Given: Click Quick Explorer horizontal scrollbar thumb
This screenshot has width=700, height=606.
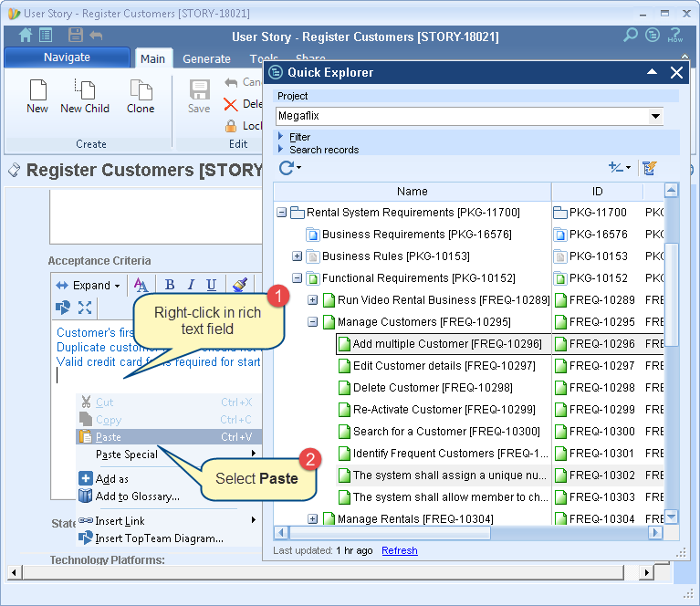Looking at the screenshot, I should tap(390, 532).
